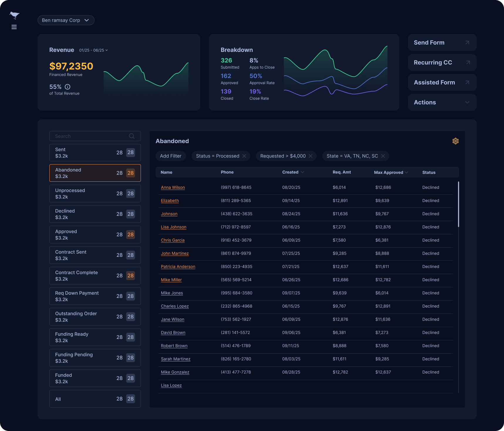The width and height of the screenshot is (504, 431).
Task: Click the Add Filter button
Action: (x=171, y=156)
